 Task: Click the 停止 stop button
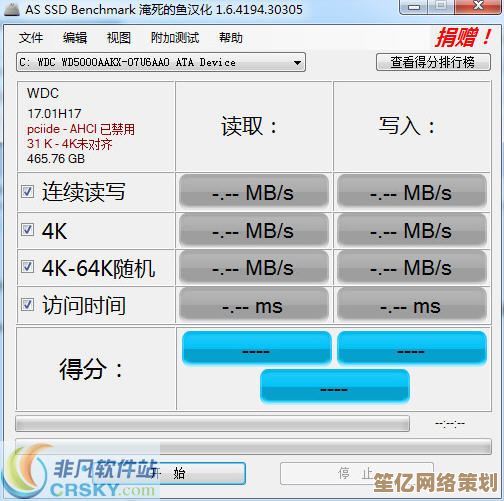[x=357, y=473]
